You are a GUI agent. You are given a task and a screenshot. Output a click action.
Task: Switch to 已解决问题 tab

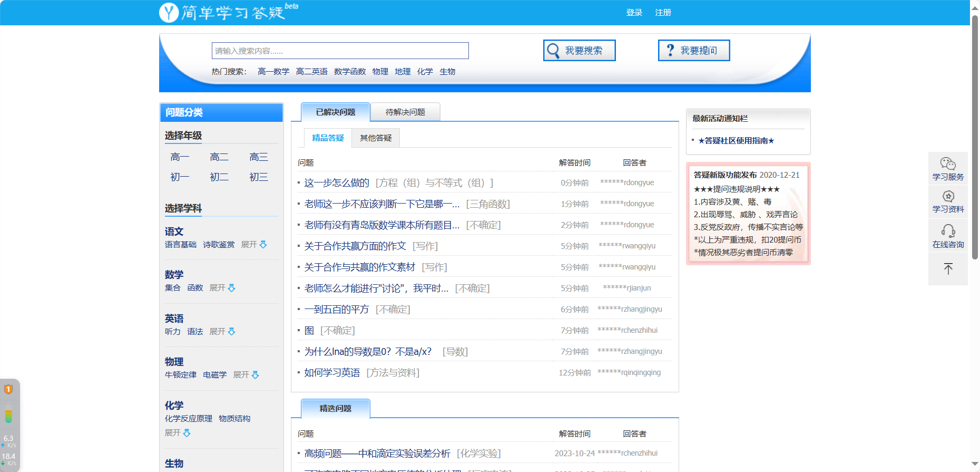pos(336,112)
